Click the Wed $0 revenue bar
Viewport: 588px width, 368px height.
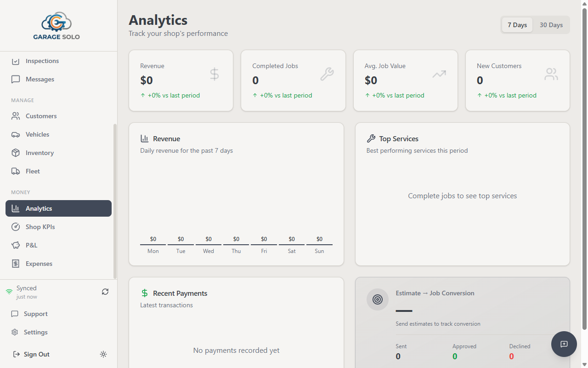coord(209,244)
